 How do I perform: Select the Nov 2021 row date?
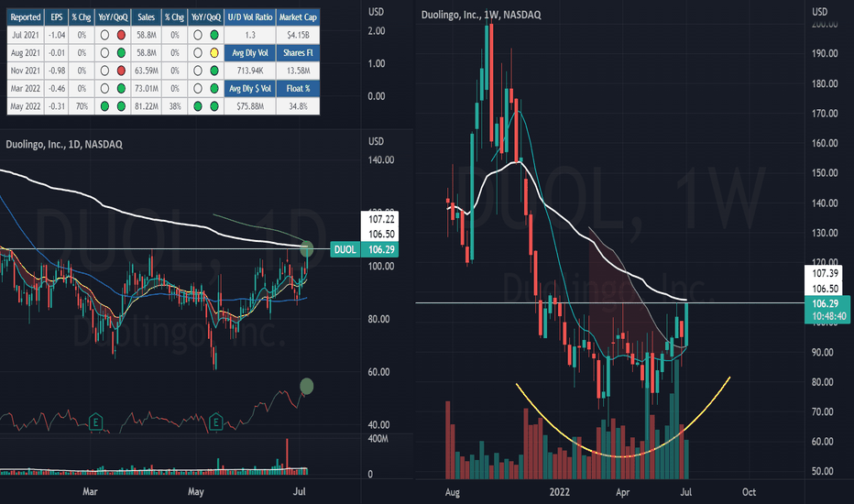[25, 71]
